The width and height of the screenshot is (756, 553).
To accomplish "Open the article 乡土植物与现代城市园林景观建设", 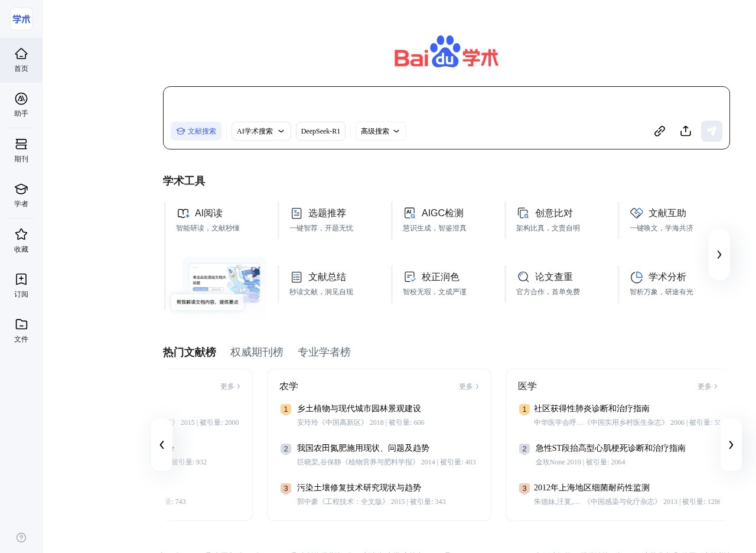I will click(359, 408).
